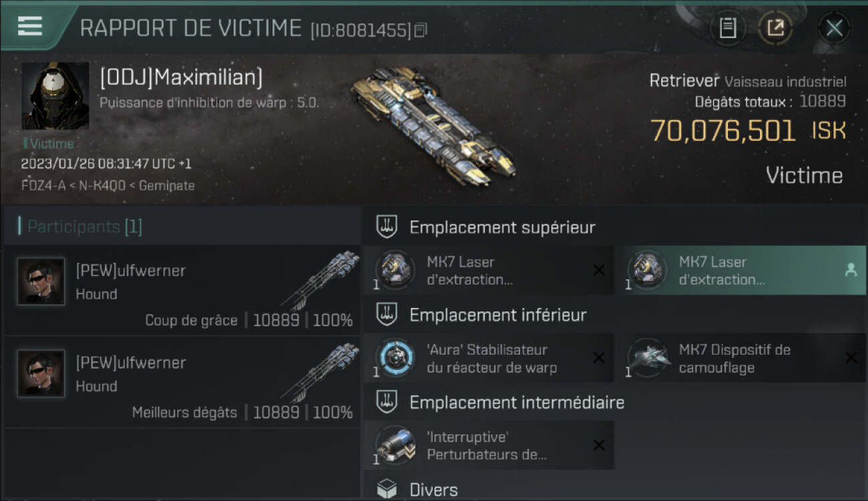Select ulfwerner's Meilleurs dégâts entry
Image resolution: width=868 pixels, height=501 pixels.
point(182,383)
